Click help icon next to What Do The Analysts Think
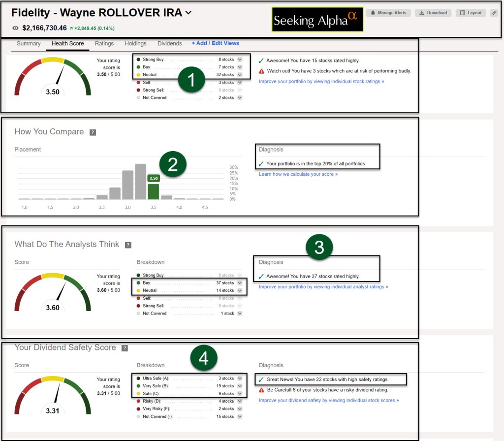This screenshot has height=441, width=504. coord(128,245)
